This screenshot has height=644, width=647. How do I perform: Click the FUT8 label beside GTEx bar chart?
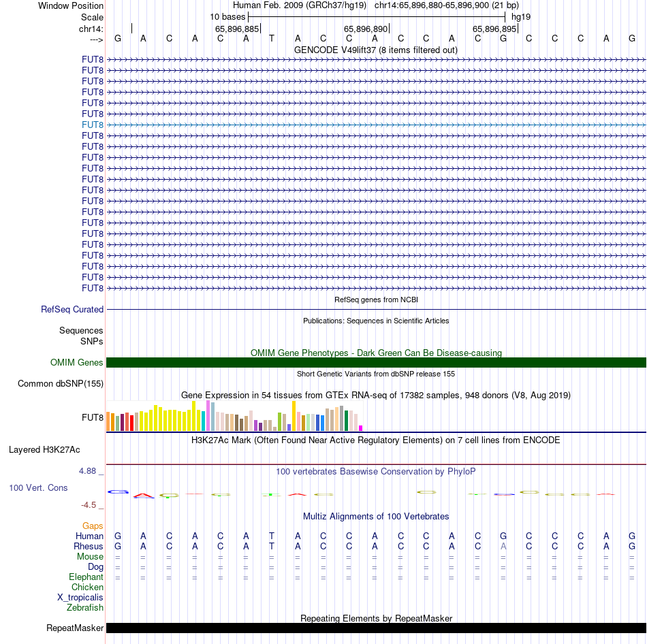pos(93,417)
